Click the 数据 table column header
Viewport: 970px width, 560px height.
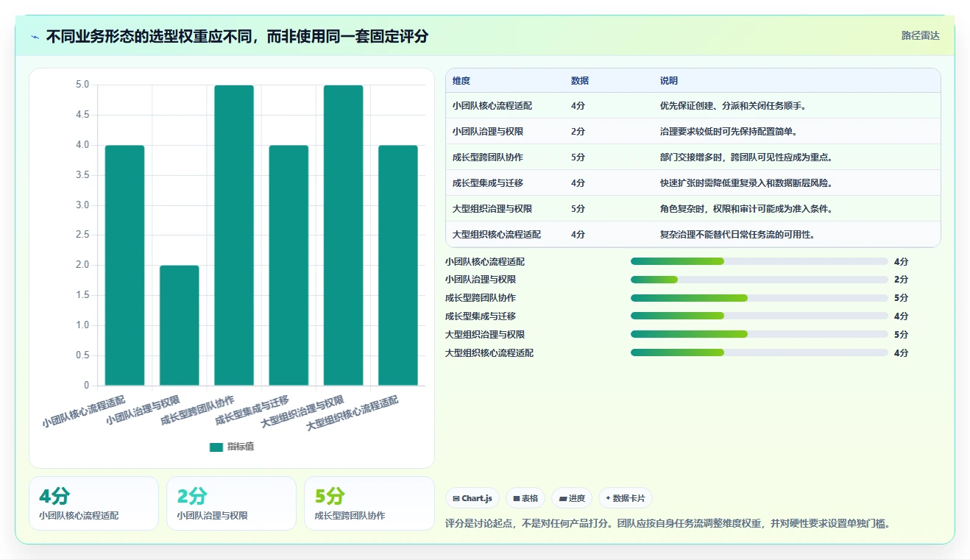pos(580,81)
